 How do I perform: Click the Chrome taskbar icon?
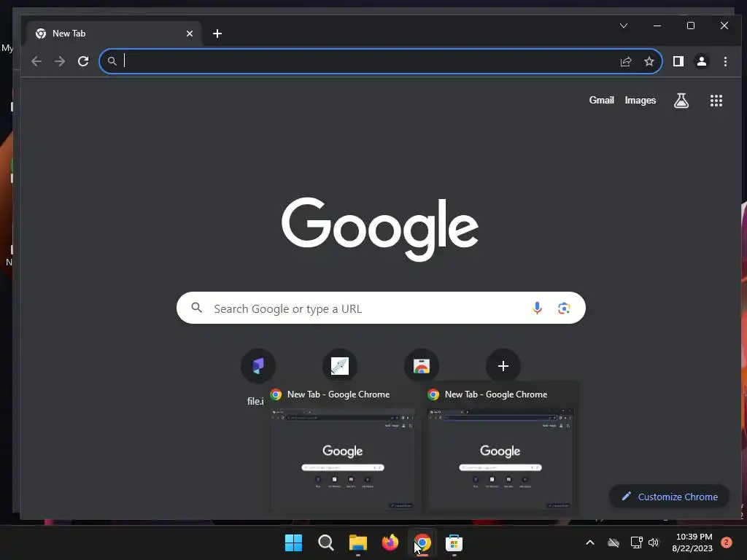click(422, 542)
